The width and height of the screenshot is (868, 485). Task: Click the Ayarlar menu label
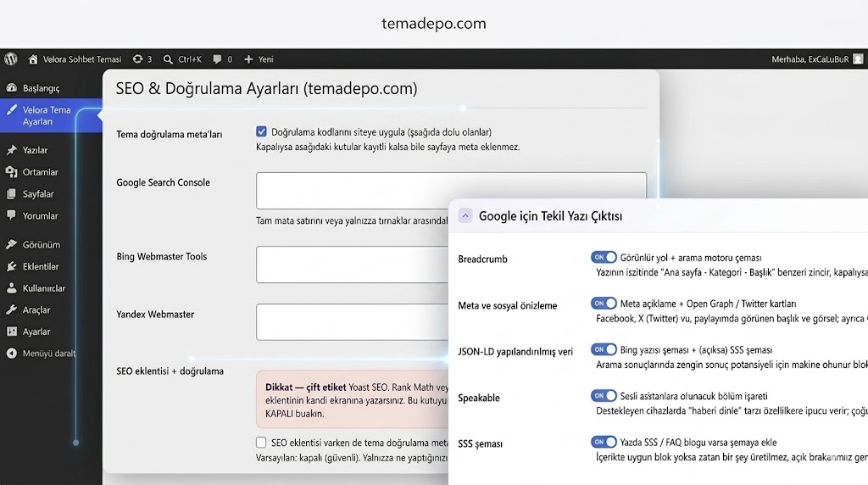36,332
